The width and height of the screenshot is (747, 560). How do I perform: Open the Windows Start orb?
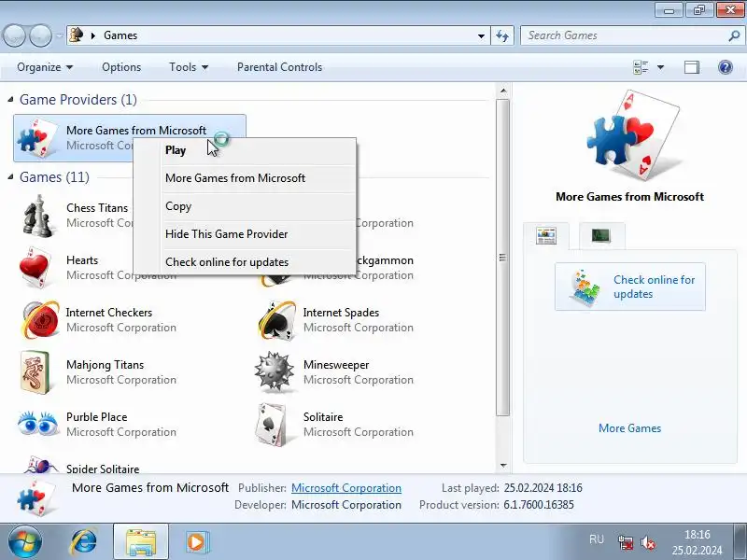24,541
